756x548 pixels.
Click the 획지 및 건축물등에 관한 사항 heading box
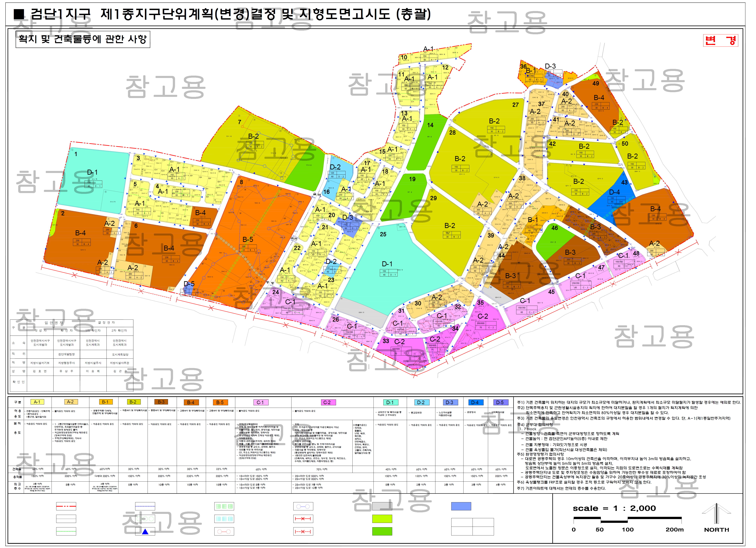[x=83, y=39]
